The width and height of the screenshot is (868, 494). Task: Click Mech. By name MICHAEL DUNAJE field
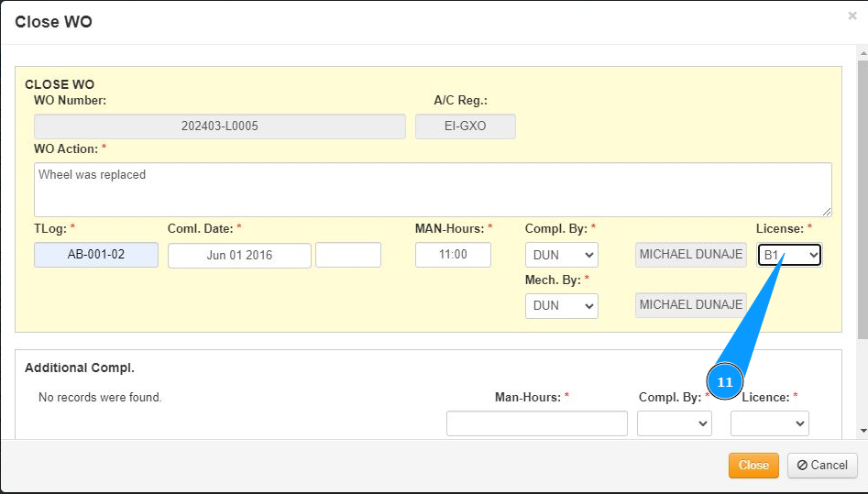pos(691,305)
